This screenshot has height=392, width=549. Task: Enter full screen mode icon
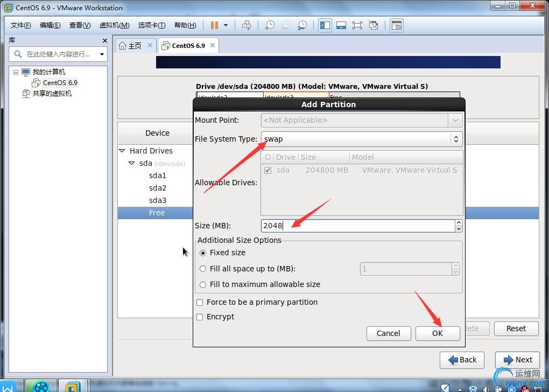click(357, 25)
